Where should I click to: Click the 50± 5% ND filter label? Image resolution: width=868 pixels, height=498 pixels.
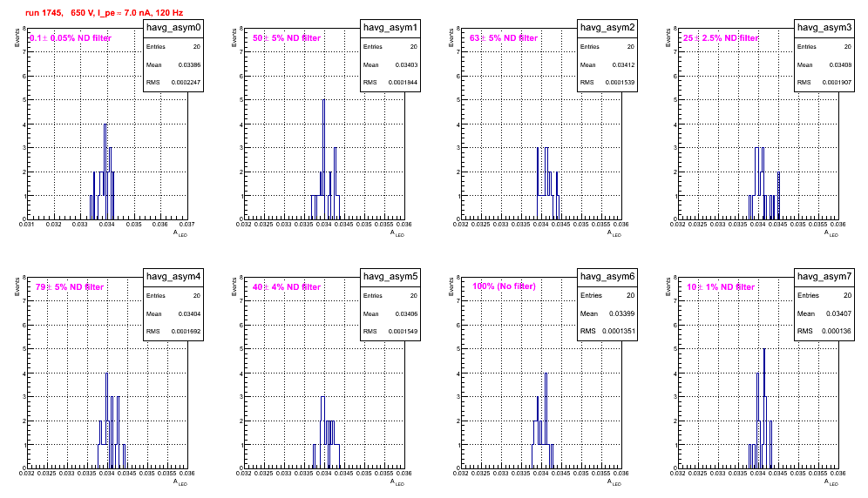pyautogui.click(x=287, y=38)
